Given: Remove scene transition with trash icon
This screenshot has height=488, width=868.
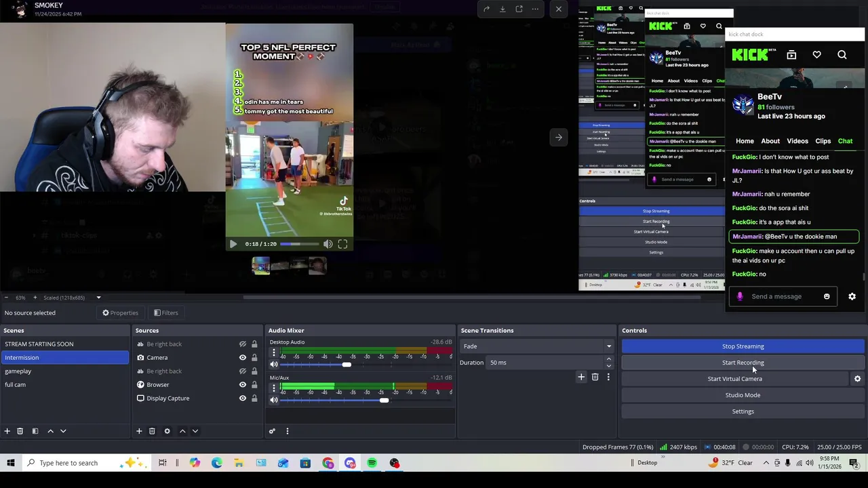Looking at the screenshot, I should point(595,377).
